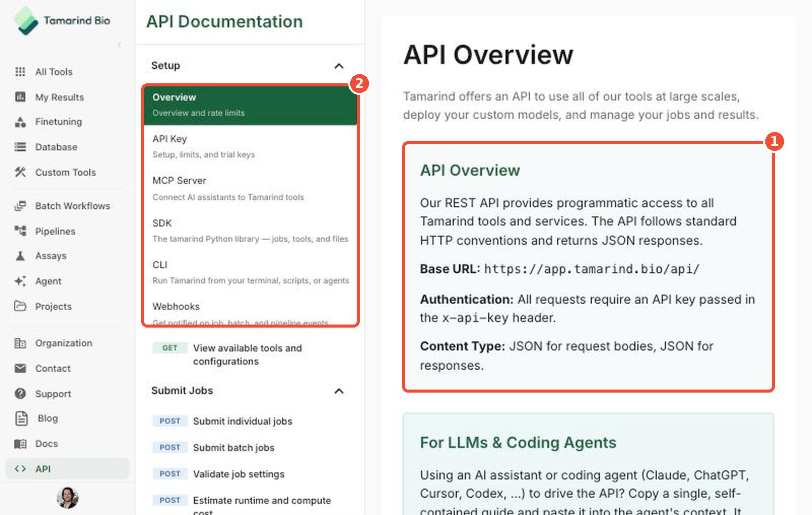Open the user profile avatar
The image size is (812, 515).
click(67, 498)
